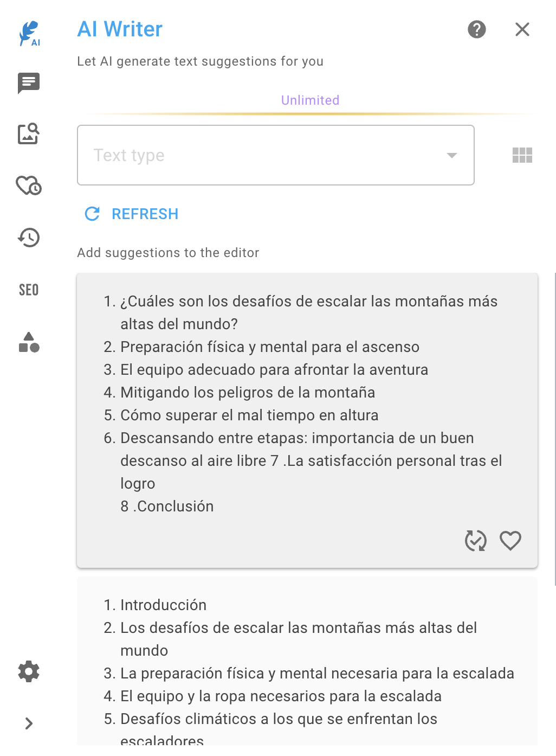Open the grid layout view next to Text type
Screen dimensions: 556x756
(x=522, y=155)
